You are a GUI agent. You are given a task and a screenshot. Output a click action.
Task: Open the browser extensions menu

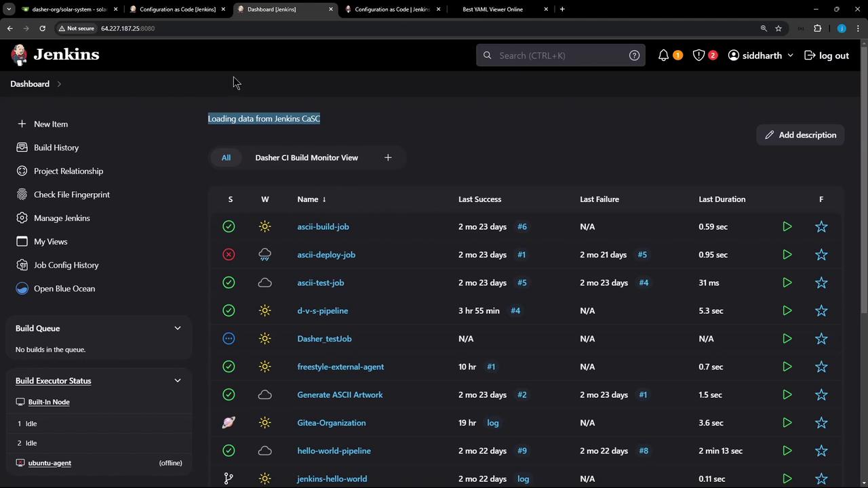(817, 28)
